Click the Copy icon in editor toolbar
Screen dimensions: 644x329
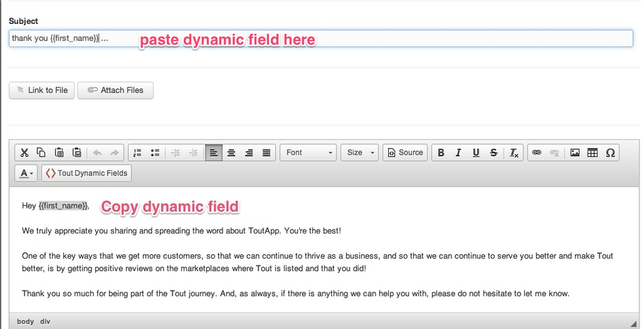click(x=41, y=153)
